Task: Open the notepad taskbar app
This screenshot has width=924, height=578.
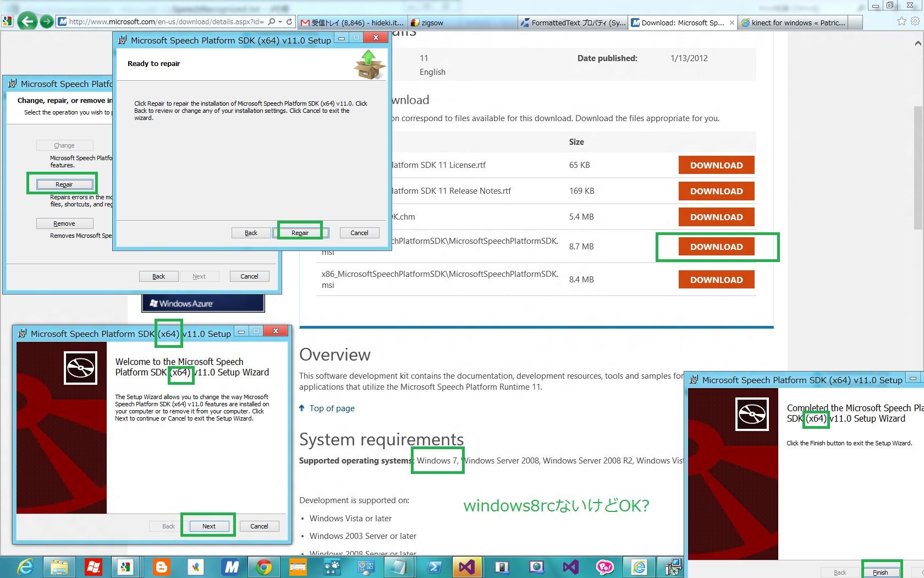Action: [399, 567]
